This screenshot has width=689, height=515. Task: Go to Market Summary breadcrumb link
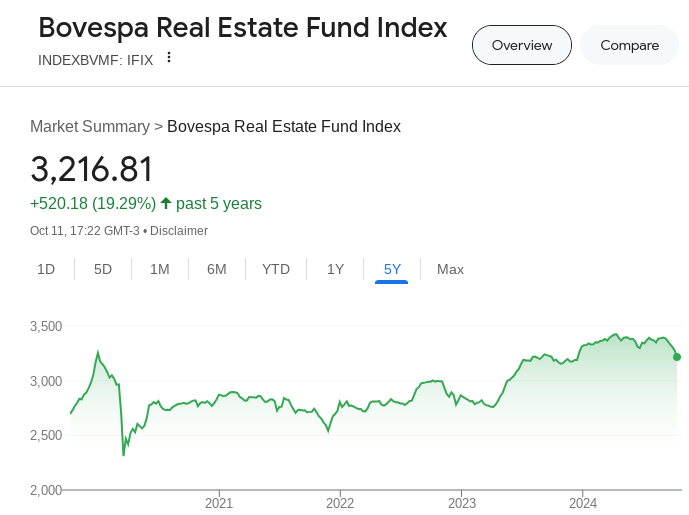pos(90,126)
